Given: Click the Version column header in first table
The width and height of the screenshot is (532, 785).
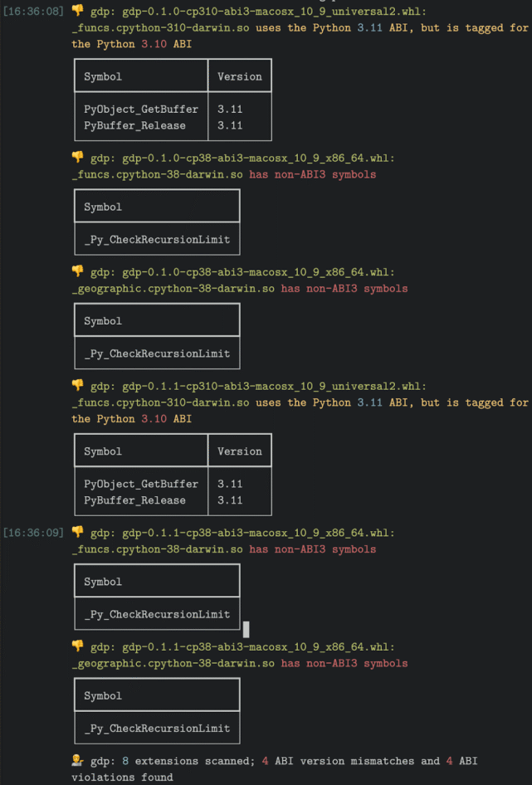Looking at the screenshot, I should click(240, 76).
